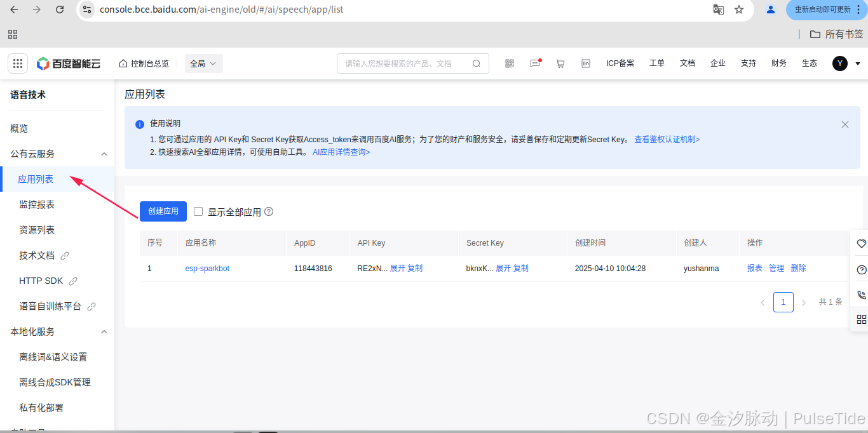The width and height of the screenshot is (868, 433).
Task: Open 企业 menu item
Action: click(x=718, y=63)
